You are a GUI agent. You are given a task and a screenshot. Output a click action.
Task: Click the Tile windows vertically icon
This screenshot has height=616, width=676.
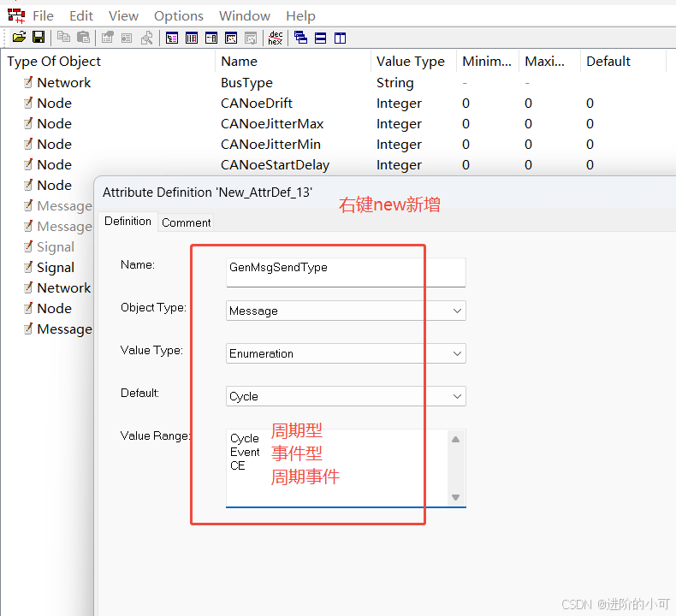[x=341, y=38]
